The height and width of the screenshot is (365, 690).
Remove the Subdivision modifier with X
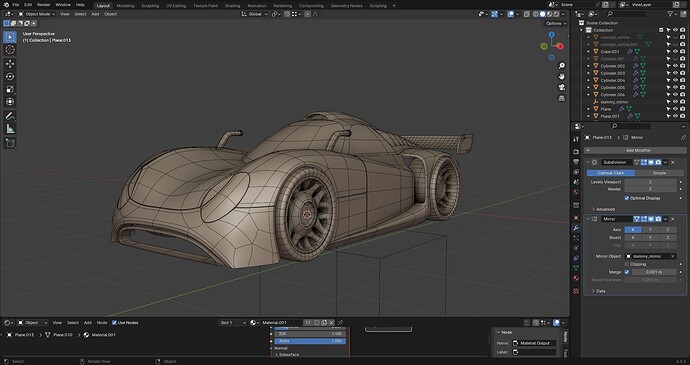(672, 162)
